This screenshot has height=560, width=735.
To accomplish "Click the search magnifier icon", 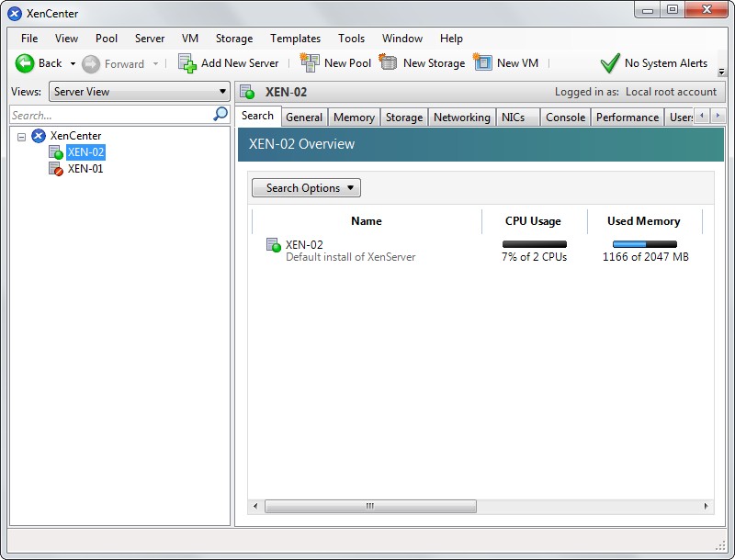I will click(220, 114).
